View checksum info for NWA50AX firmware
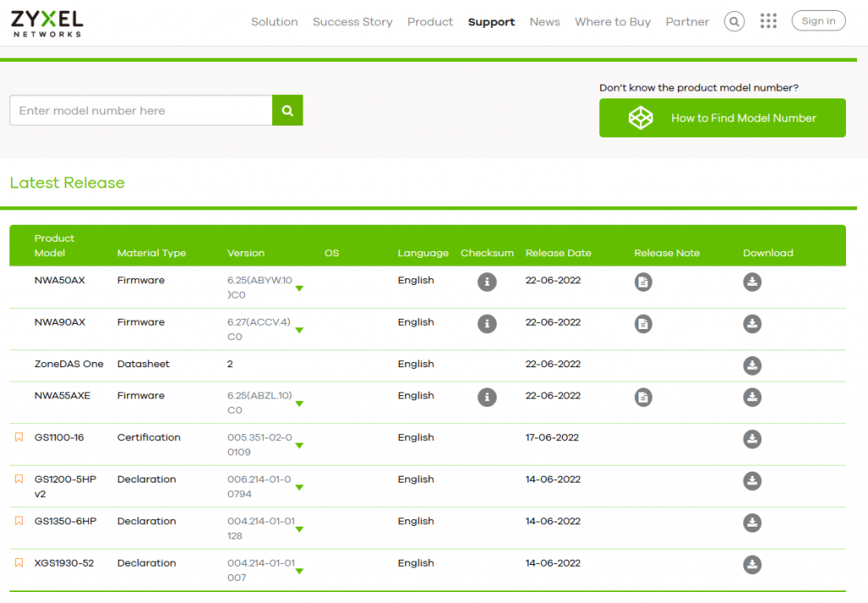This screenshot has height=603, width=868. (487, 282)
